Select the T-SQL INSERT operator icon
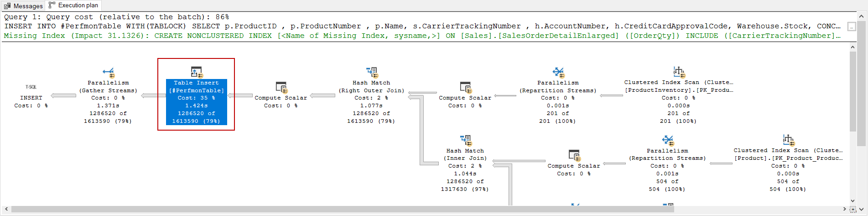This screenshot has height=216, width=868. click(x=31, y=87)
